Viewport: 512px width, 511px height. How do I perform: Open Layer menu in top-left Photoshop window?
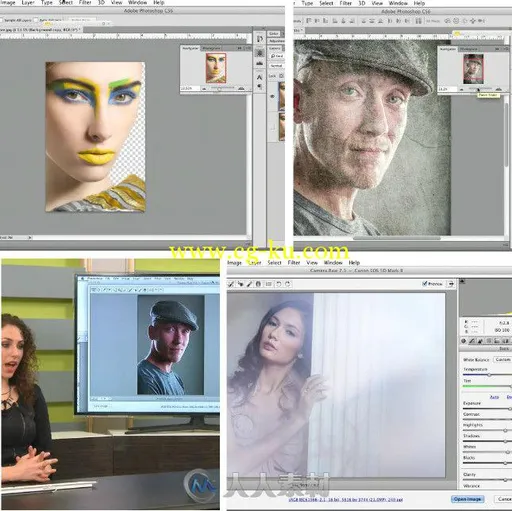click(28, 3)
